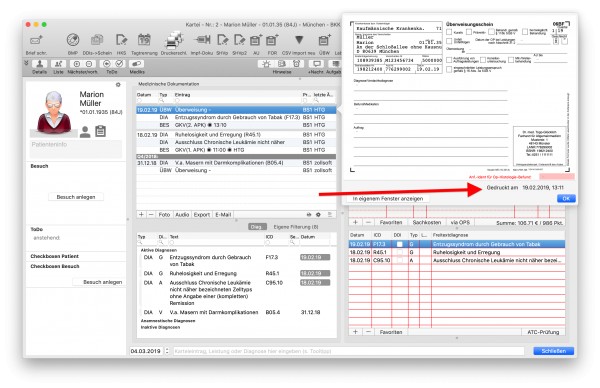600x388 pixels.
Task: Open the Druckerschl. printer queue icon
Action: click(174, 40)
